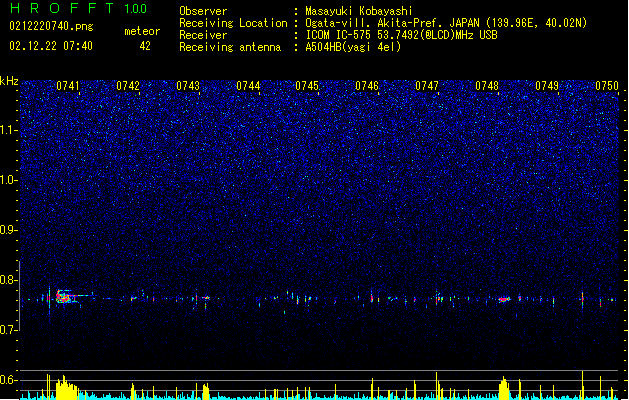Click the 0742 time marker
This screenshot has width=629, height=400.
tap(128, 86)
